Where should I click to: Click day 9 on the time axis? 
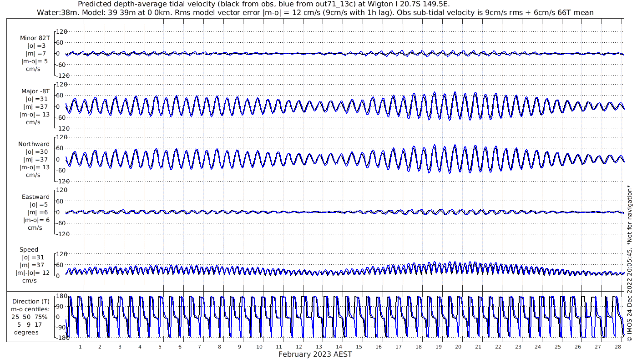[x=239, y=347]
